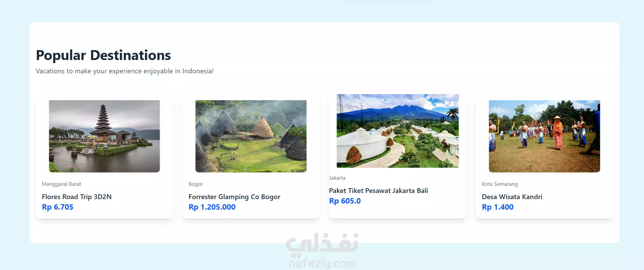Open the Desa Wisata Kandri title
Screen dimensions: 644x270
(512, 197)
